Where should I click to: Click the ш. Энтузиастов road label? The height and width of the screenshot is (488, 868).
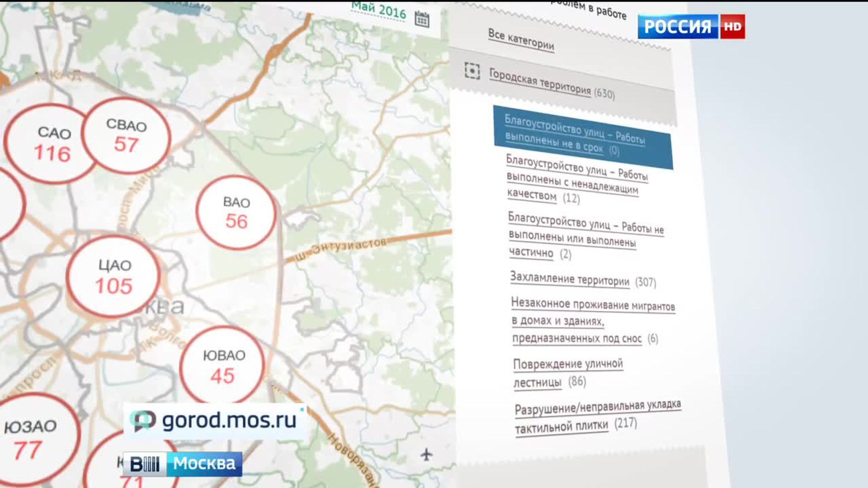[x=341, y=250]
